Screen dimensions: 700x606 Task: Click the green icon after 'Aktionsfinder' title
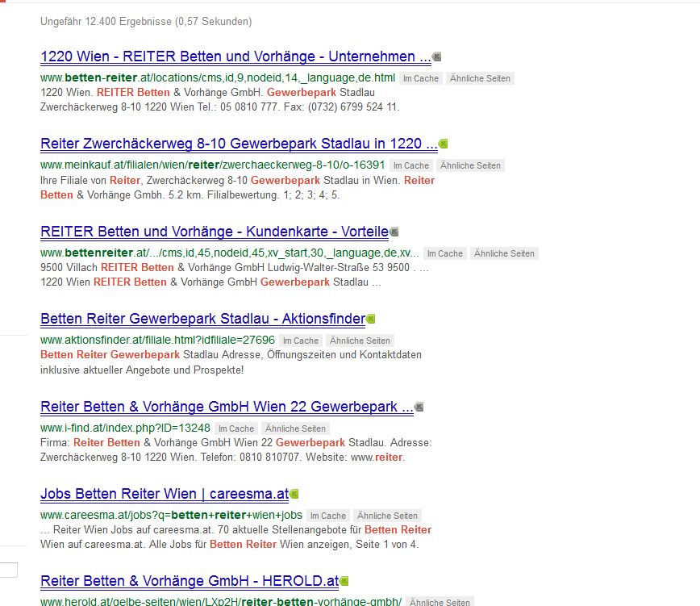click(x=370, y=319)
